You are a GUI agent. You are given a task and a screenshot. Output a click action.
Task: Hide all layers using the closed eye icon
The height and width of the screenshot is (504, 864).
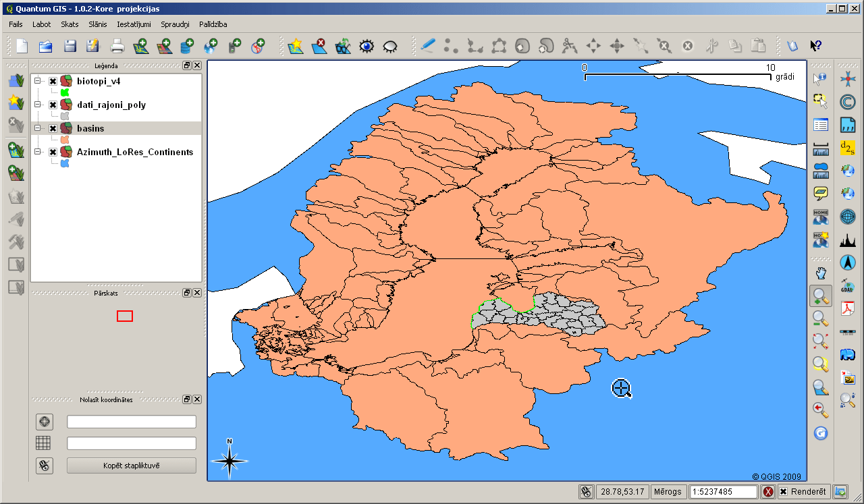click(390, 46)
